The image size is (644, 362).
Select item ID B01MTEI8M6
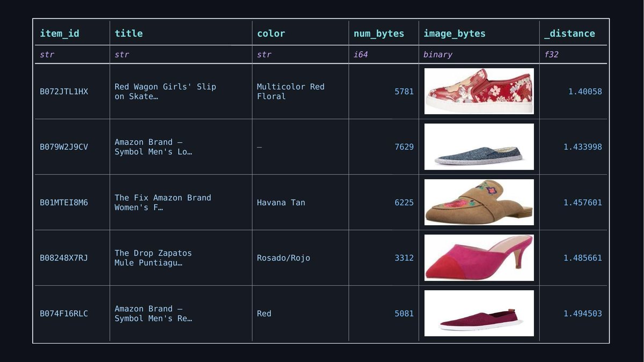click(x=64, y=203)
